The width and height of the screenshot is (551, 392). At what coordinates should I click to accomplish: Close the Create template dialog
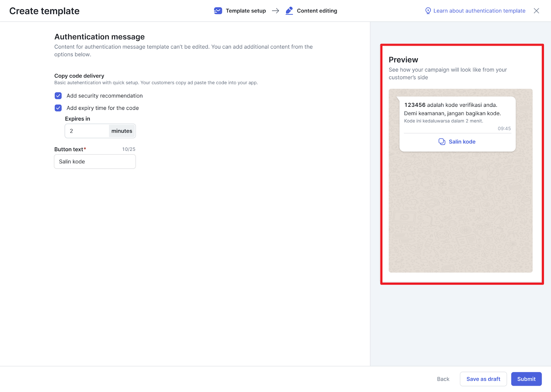[536, 11]
